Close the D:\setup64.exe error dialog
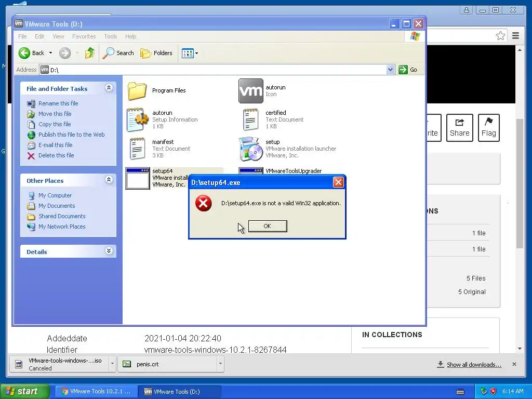This screenshot has width=532, height=399. [x=338, y=182]
